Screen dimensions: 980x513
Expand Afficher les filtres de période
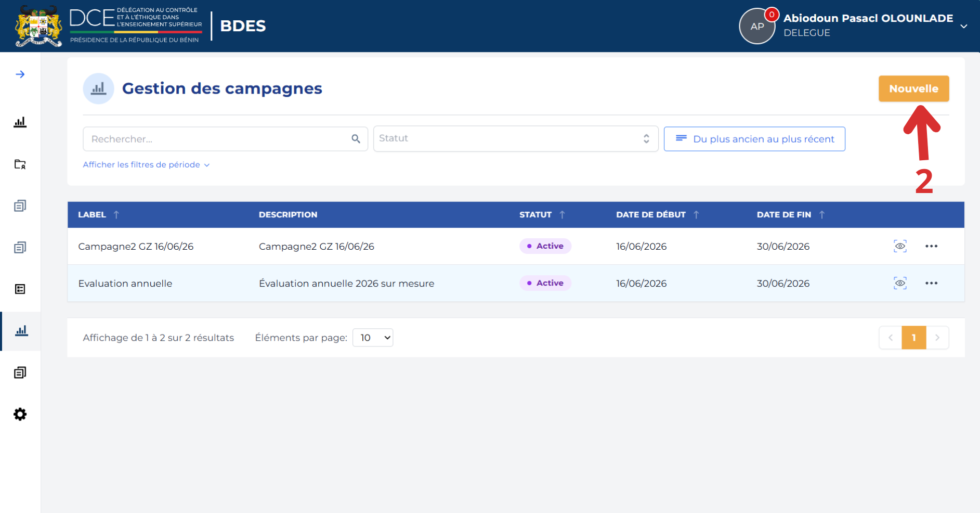pyautogui.click(x=146, y=164)
